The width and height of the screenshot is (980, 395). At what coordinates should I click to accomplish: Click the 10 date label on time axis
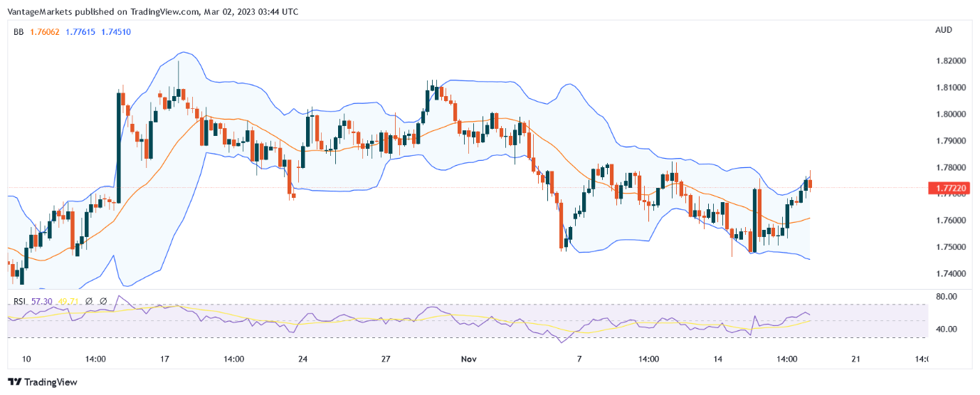coord(26,359)
